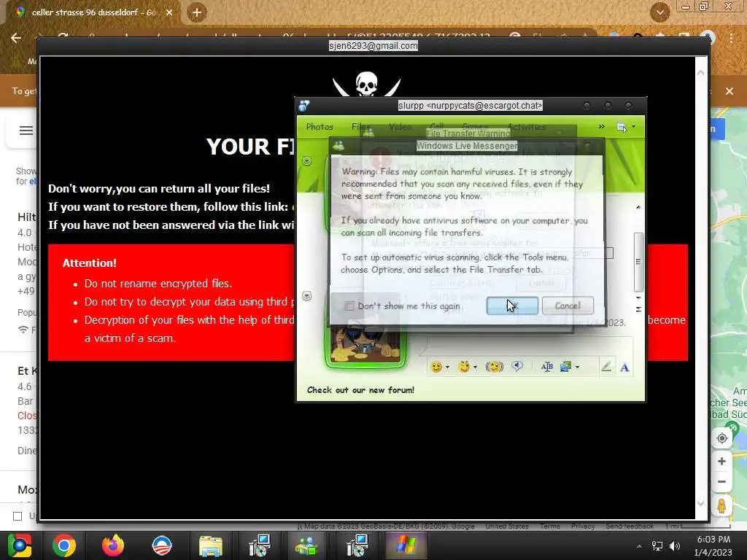Switch to handwriting mode pen icon
The height and width of the screenshot is (560, 747).
(x=606, y=367)
